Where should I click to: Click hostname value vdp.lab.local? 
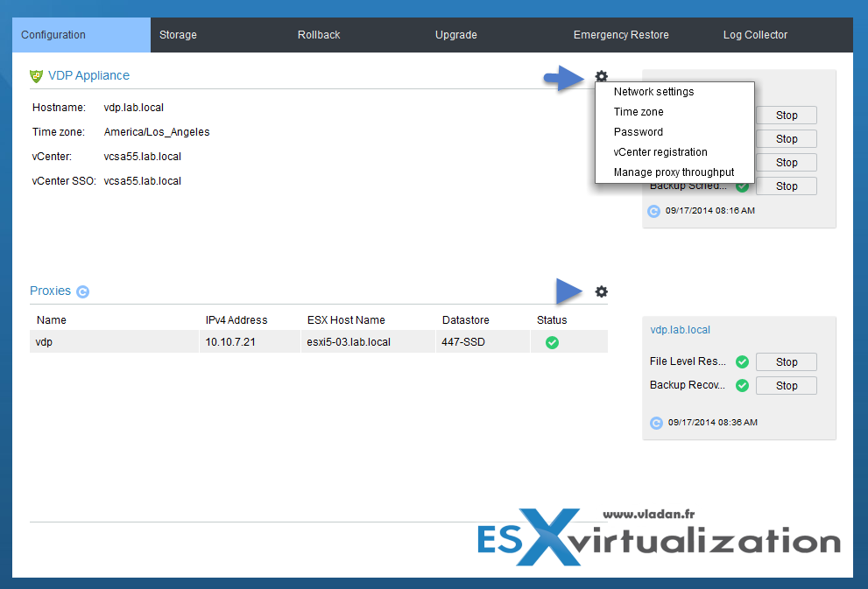click(x=134, y=108)
